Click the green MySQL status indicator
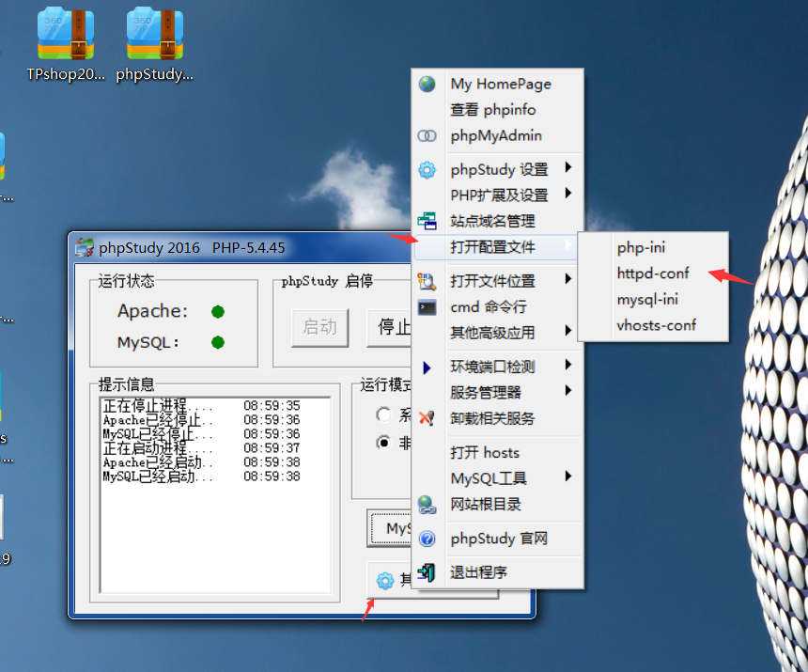 point(218,342)
